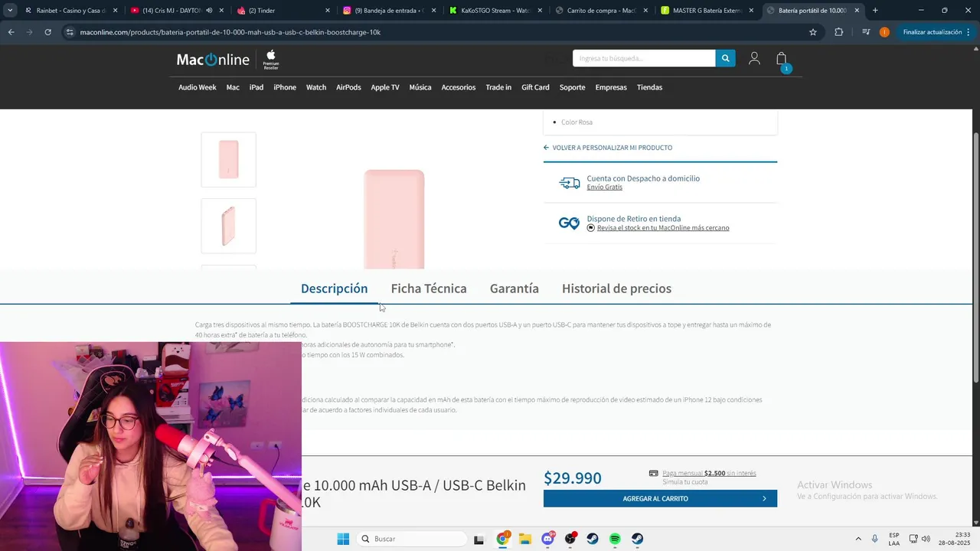Click the delivery truck icon

pos(570,183)
